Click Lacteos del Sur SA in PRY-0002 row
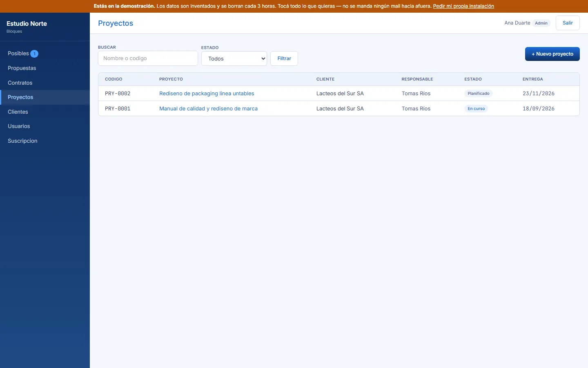Image resolution: width=588 pixels, height=368 pixels. coord(340,94)
